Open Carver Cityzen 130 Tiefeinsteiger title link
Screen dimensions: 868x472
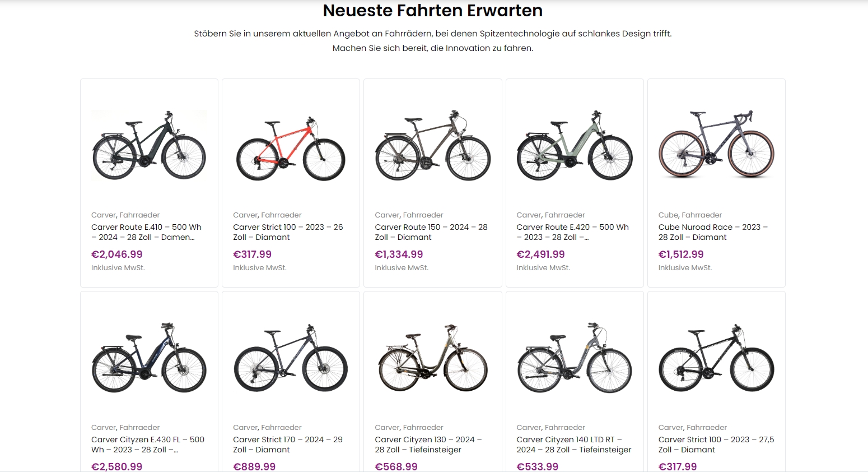pyautogui.click(x=428, y=445)
